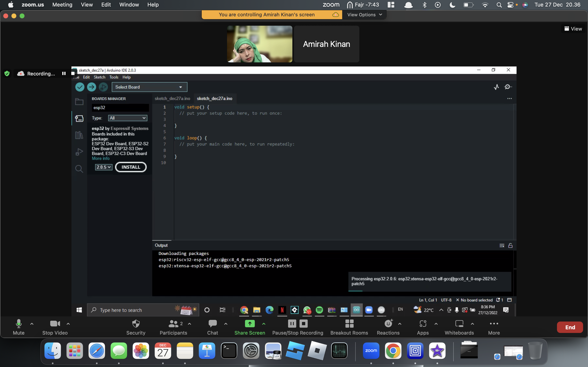Click the Debug sidebar icon in Arduino IDE
This screenshot has width=588, height=367.
[79, 151]
